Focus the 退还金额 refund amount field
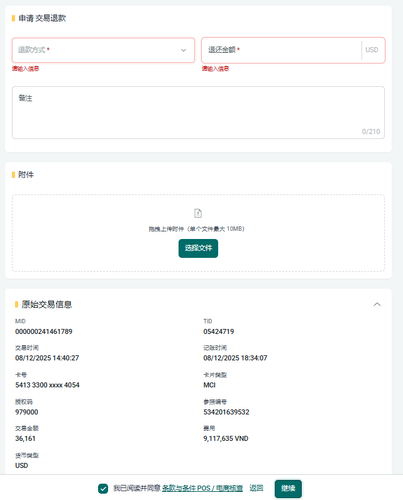This screenshot has height=500, width=403. [x=281, y=50]
